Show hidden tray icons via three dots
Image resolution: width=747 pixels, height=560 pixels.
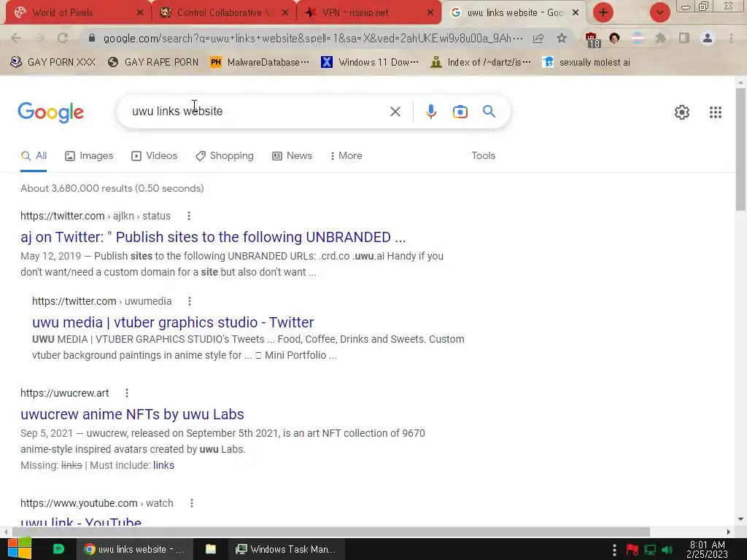tap(614, 550)
